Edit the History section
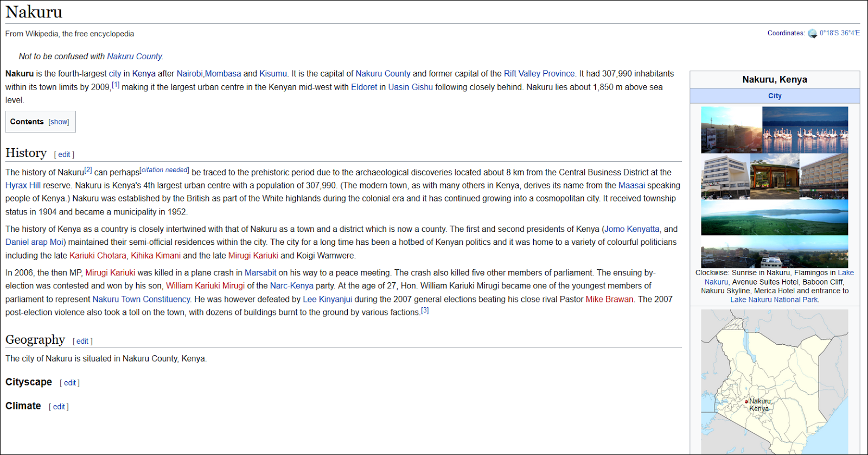The image size is (868, 455). pyautogui.click(x=64, y=155)
